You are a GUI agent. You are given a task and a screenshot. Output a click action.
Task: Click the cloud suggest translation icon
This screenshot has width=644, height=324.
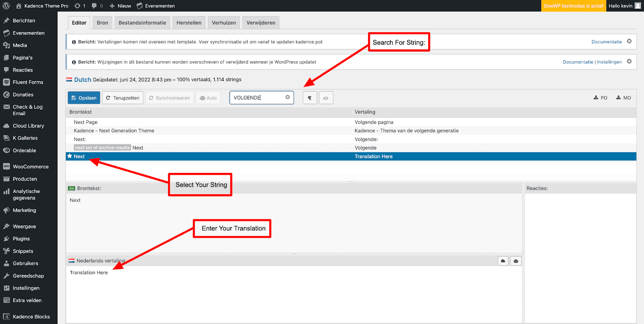503,261
